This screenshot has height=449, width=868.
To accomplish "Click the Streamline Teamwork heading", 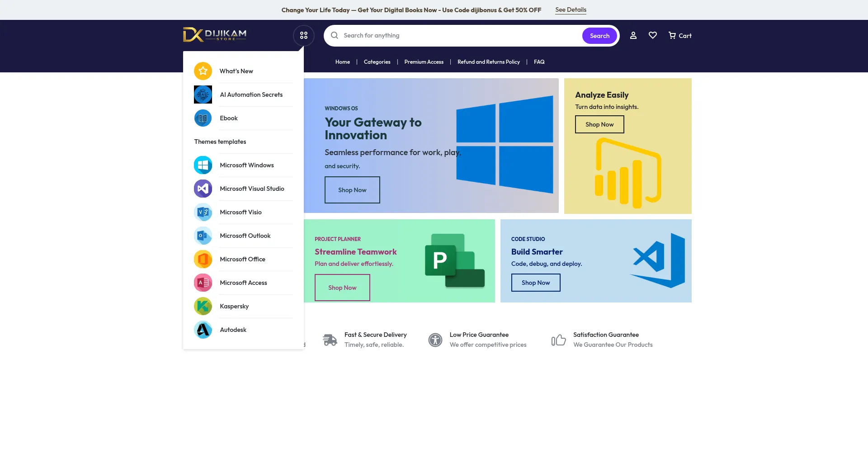I will coord(356,252).
